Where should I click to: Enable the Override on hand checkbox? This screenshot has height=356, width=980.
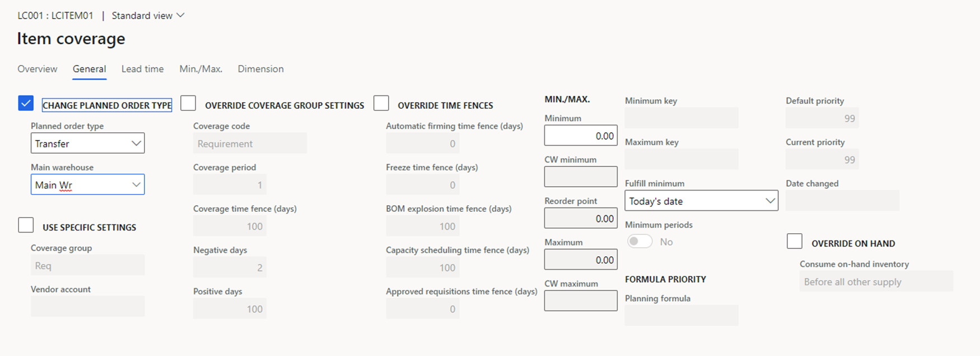[x=795, y=242]
